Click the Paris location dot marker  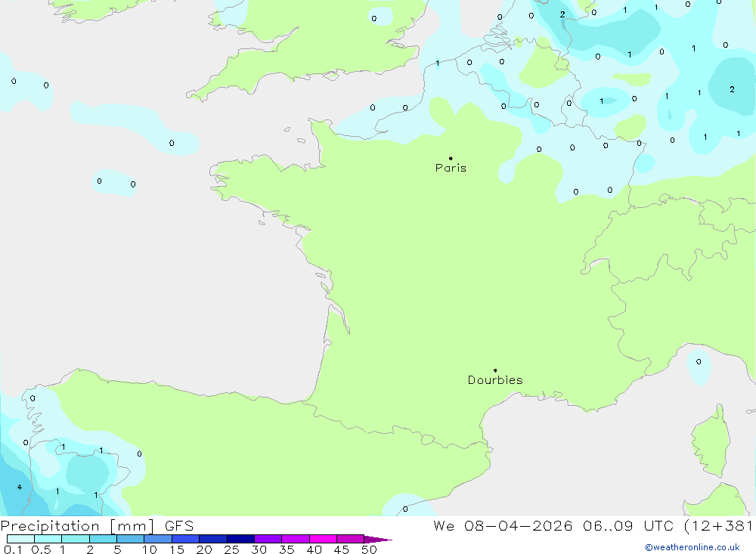(x=451, y=158)
